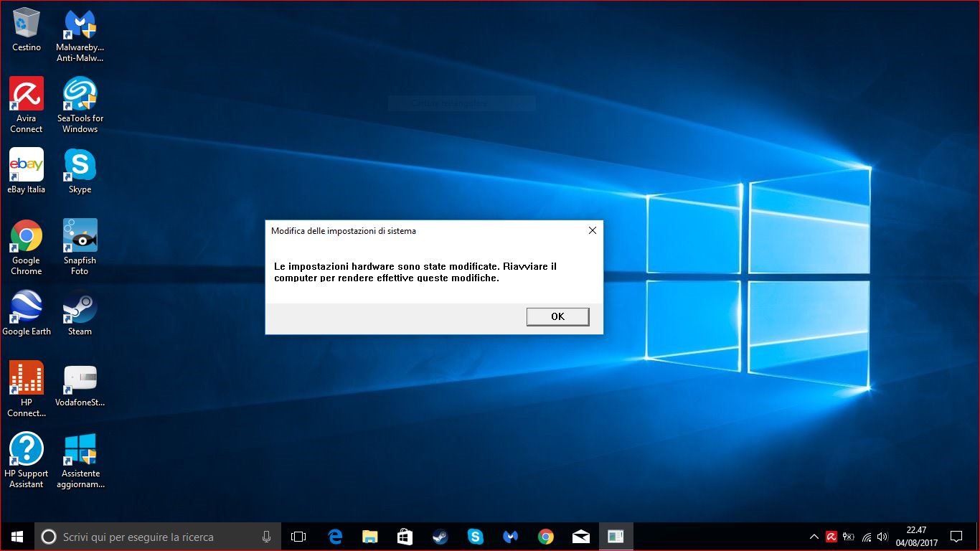Viewport: 980px width, 551px height.
Task: Select the Skype desktop shortcut
Action: [x=80, y=171]
